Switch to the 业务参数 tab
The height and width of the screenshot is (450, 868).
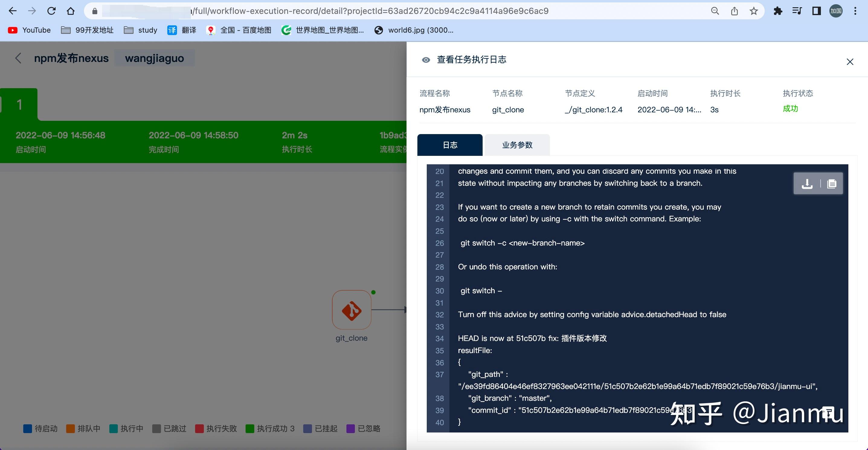517,145
